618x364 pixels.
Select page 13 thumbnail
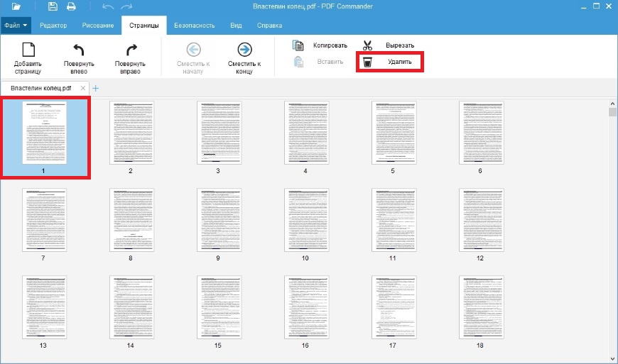click(45, 307)
